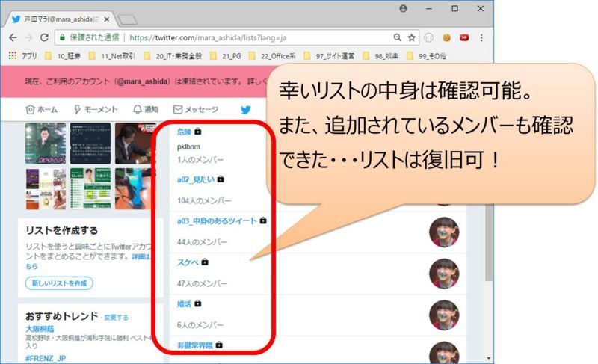This screenshot has width=598, height=364.
Task: Open the 危険 list
Action: pos(184,132)
